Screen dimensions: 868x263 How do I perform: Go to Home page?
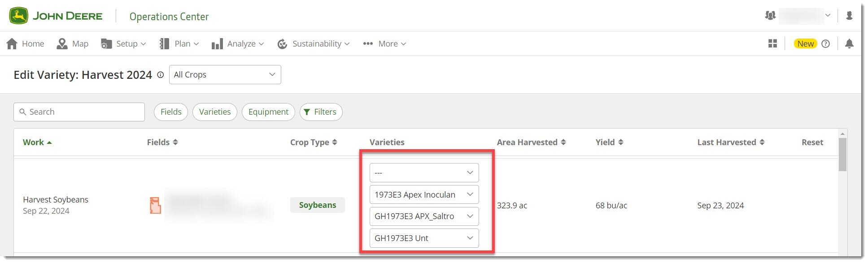26,43
